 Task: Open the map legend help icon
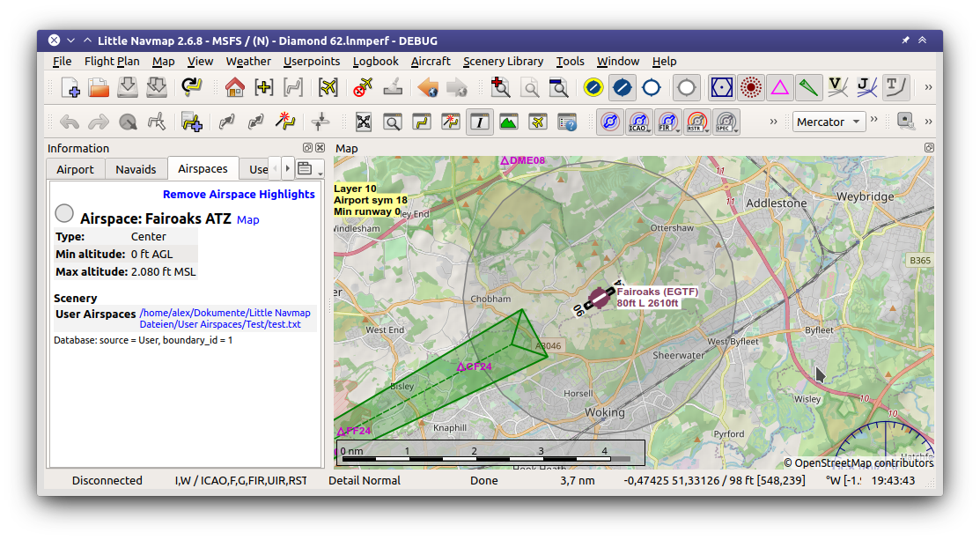pyautogui.click(x=567, y=122)
